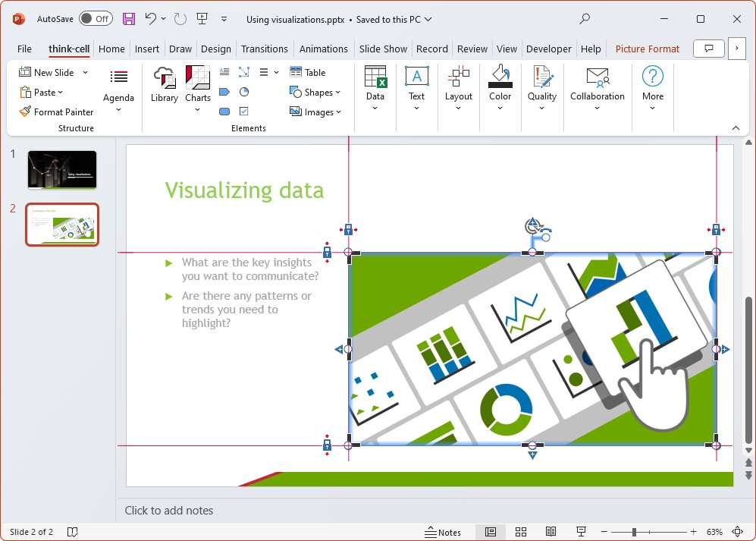This screenshot has height=541, width=756.
Task: Open the File tab
Action: click(x=24, y=49)
